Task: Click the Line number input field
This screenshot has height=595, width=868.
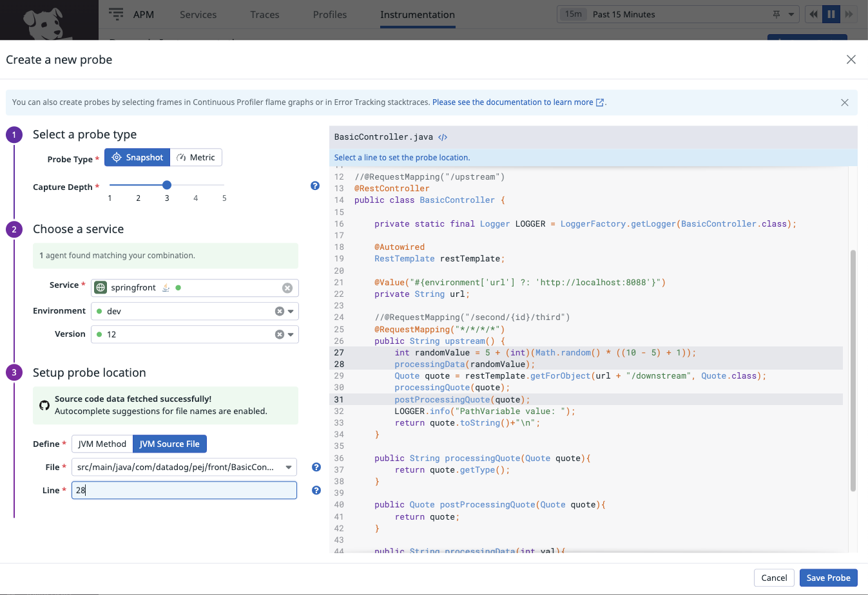Action: 184,490
